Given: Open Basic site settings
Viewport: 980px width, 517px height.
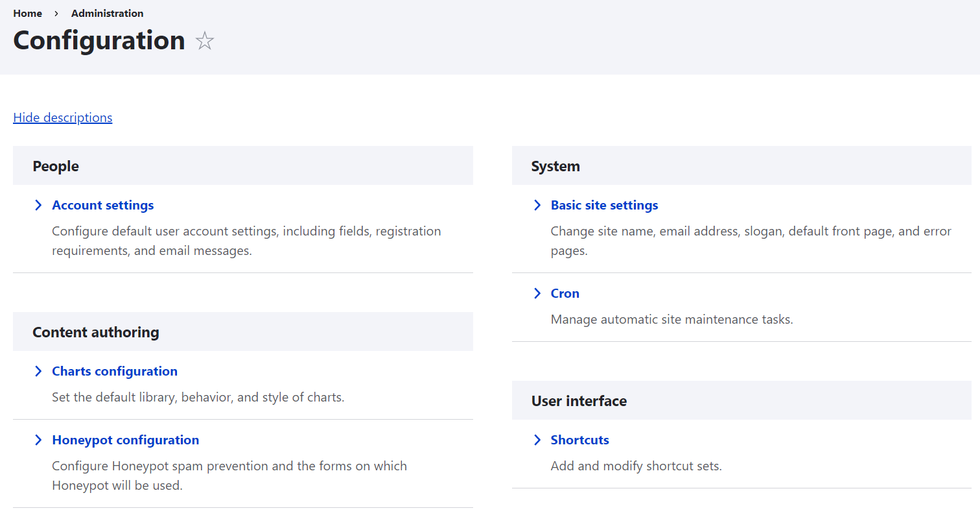Looking at the screenshot, I should click(x=604, y=205).
